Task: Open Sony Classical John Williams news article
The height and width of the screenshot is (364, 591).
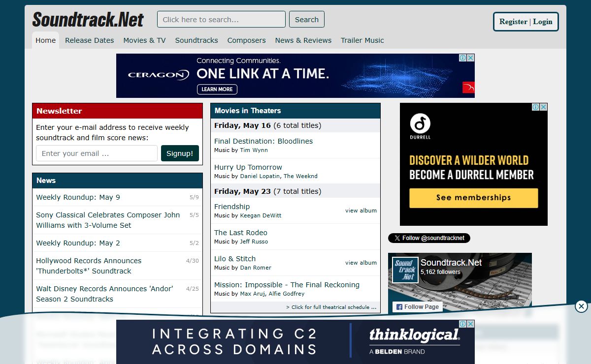Action: (108, 220)
